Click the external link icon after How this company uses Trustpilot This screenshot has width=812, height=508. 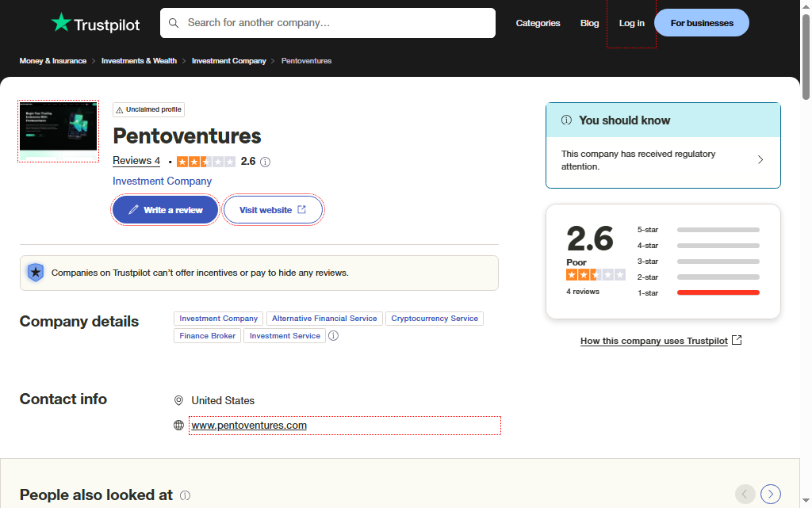[x=737, y=340]
